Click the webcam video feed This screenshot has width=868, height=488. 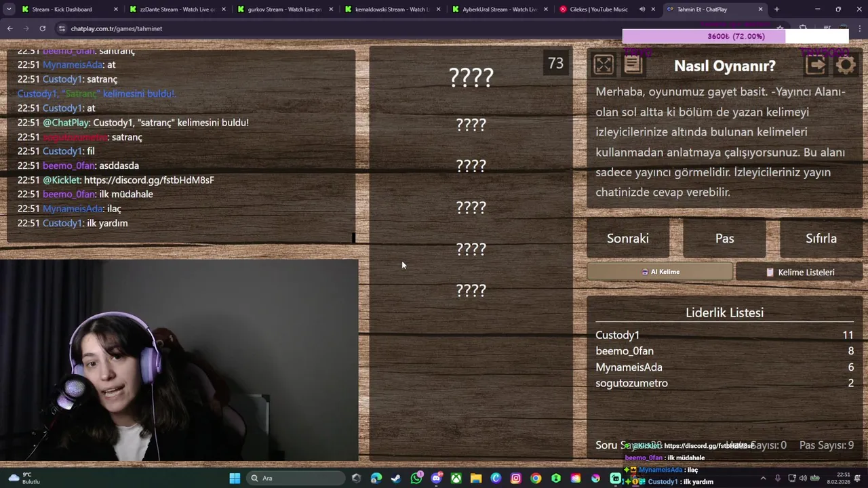(x=179, y=361)
